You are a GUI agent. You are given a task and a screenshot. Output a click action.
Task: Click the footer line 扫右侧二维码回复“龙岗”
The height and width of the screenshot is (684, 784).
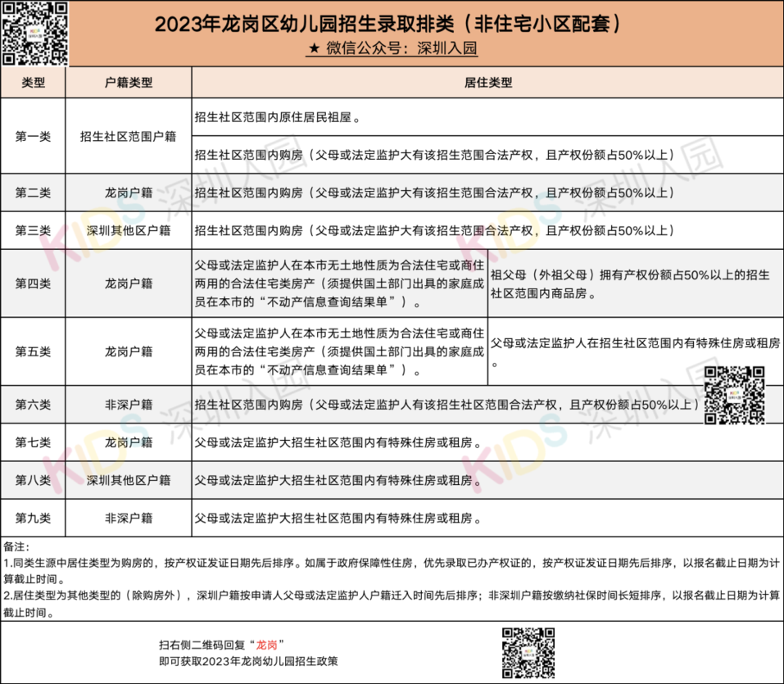pyautogui.click(x=221, y=645)
